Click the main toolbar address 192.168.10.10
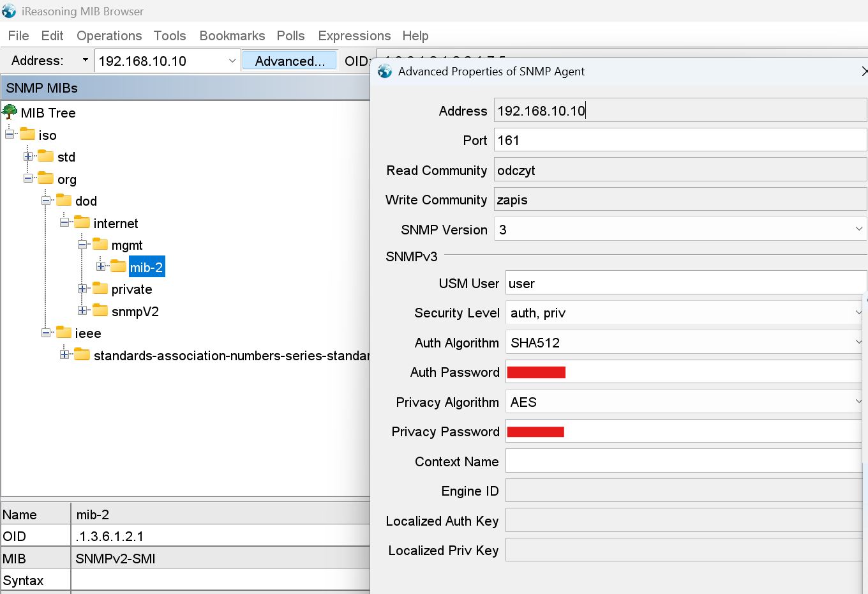Screen dimensions: 868x594 click(x=142, y=61)
